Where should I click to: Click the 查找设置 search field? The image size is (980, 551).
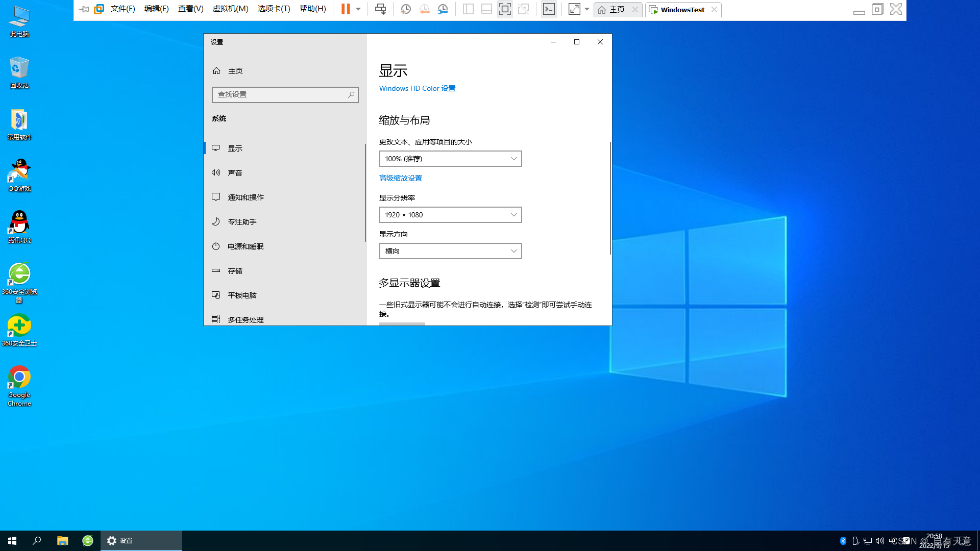point(285,95)
